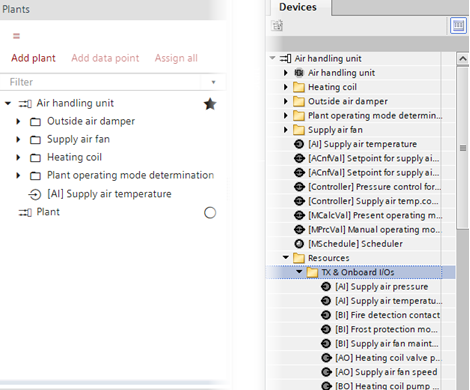Select [BO] Heating coil pump row
This screenshot has width=470, height=390.
tap(387, 386)
